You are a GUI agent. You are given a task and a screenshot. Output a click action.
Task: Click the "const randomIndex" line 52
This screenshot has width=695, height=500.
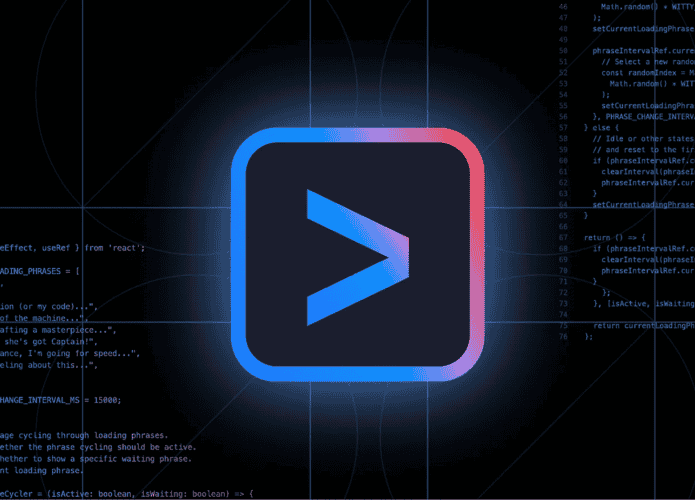click(x=648, y=73)
